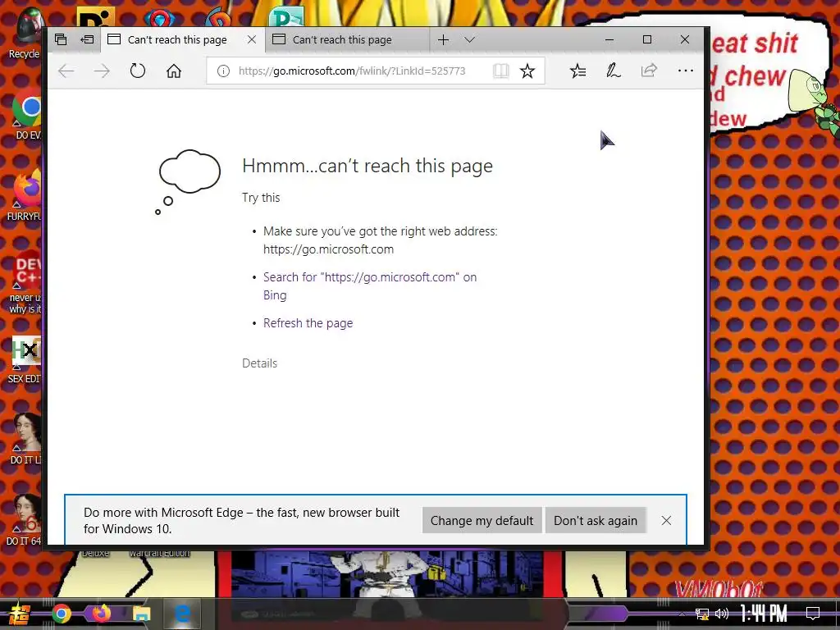Image resolution: width=840 pixels, height=630 pixels.
Task: Open the Favorites hub icon
Action: (577, 71)
